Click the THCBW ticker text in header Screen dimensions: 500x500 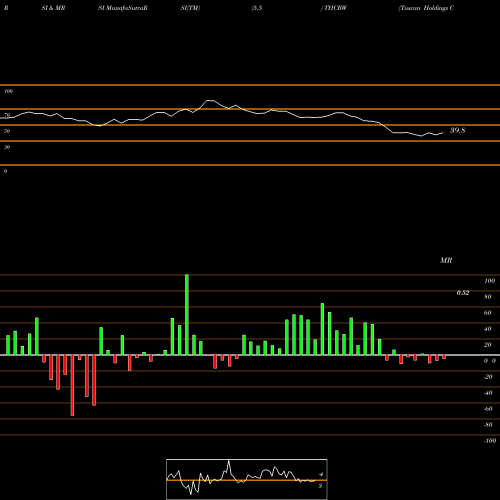pyautogui.click(x=335, y=8)
